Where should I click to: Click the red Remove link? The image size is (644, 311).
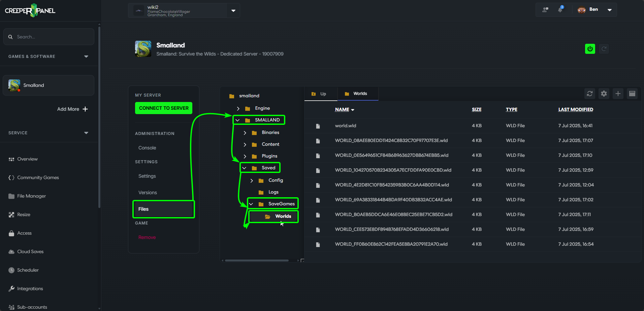tap(147, 237)
